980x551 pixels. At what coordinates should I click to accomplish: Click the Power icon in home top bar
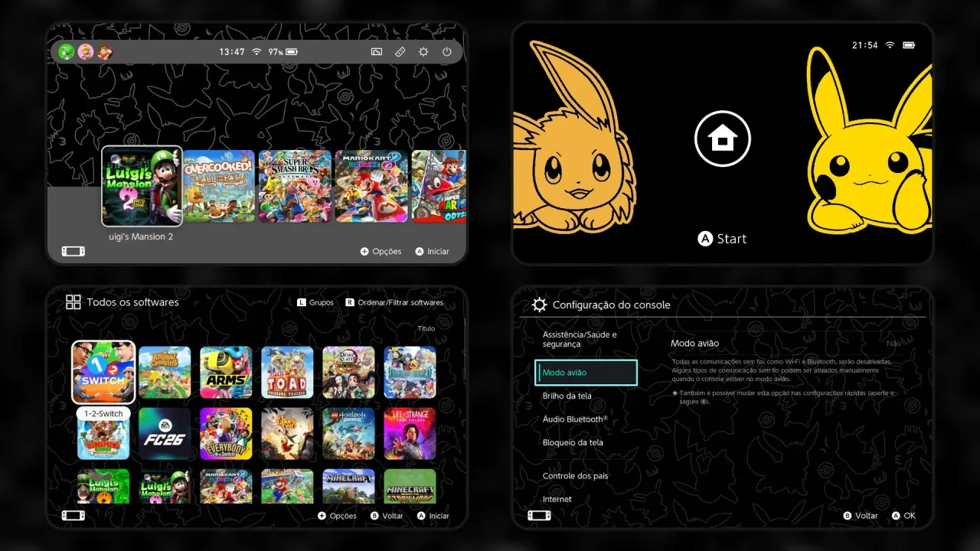(447, 52)
